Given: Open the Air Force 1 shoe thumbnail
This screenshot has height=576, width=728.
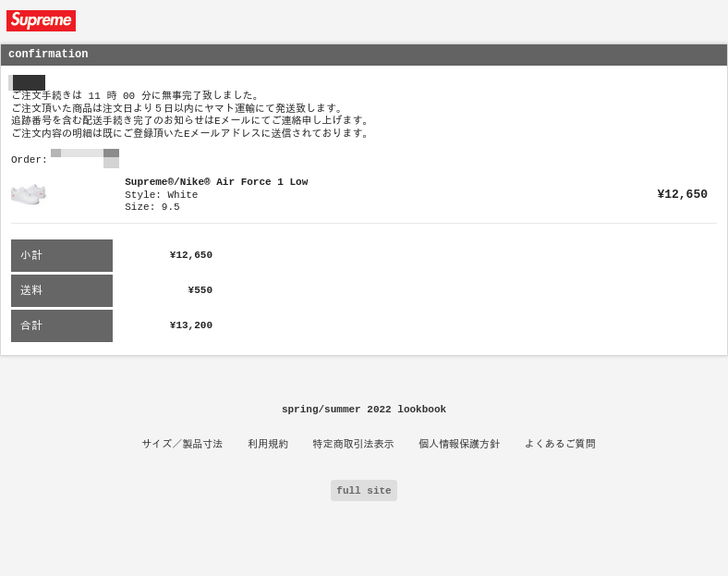Looking at the screenshot, I should click(x=29, y=194).
